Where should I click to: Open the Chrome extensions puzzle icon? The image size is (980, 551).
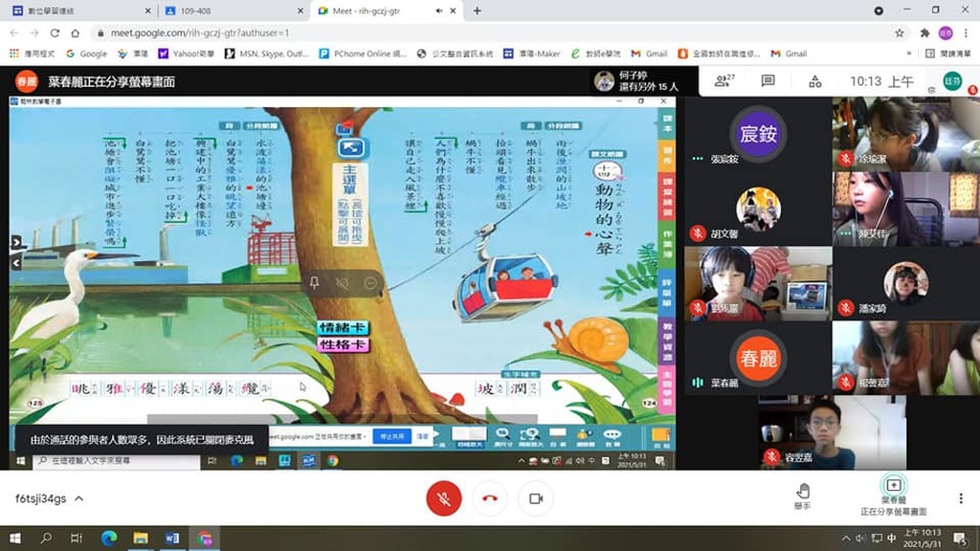(925, 33)
